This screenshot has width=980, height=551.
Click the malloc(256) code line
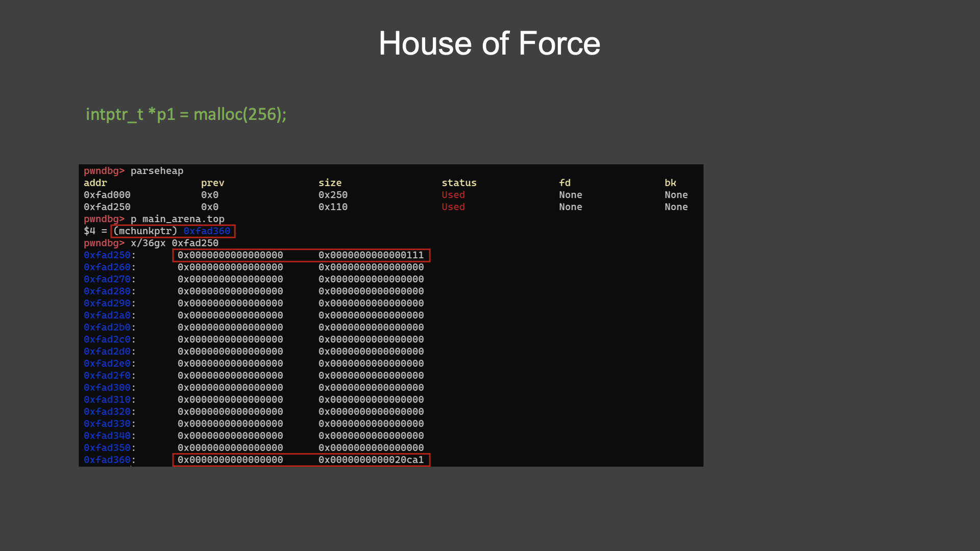tap(186, 114)
